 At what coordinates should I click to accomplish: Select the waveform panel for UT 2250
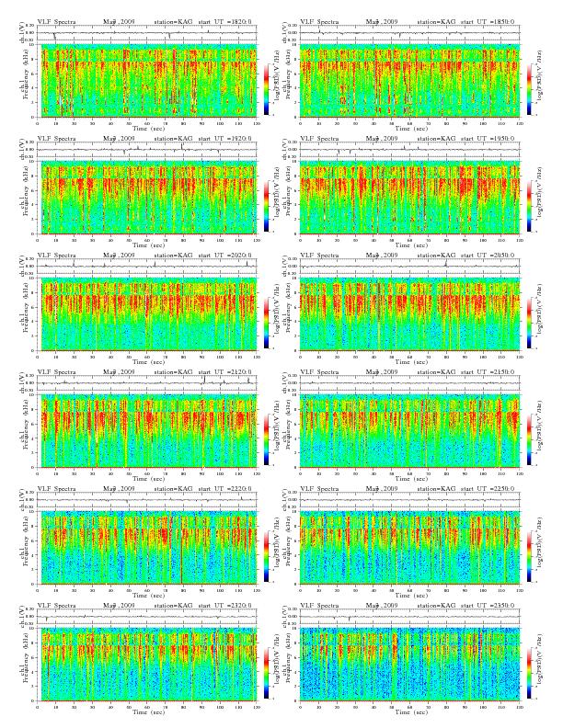[409, 500]
